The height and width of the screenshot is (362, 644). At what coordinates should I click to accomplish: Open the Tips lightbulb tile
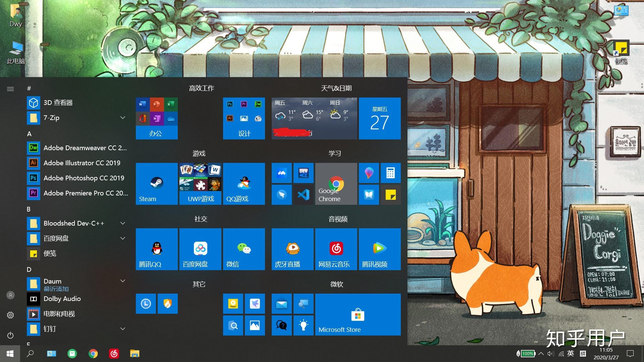(x=304, y=325)
